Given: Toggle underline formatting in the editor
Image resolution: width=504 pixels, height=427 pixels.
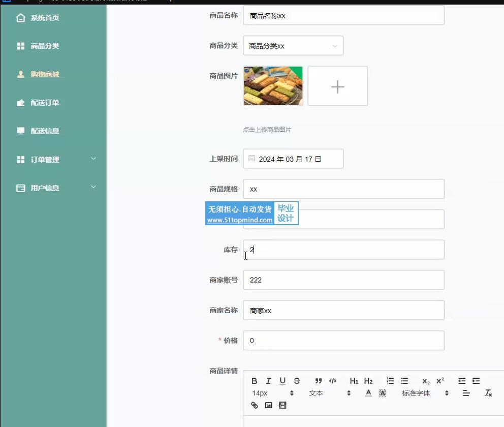Looking at the screenshot, I should [x=282, y=381].
